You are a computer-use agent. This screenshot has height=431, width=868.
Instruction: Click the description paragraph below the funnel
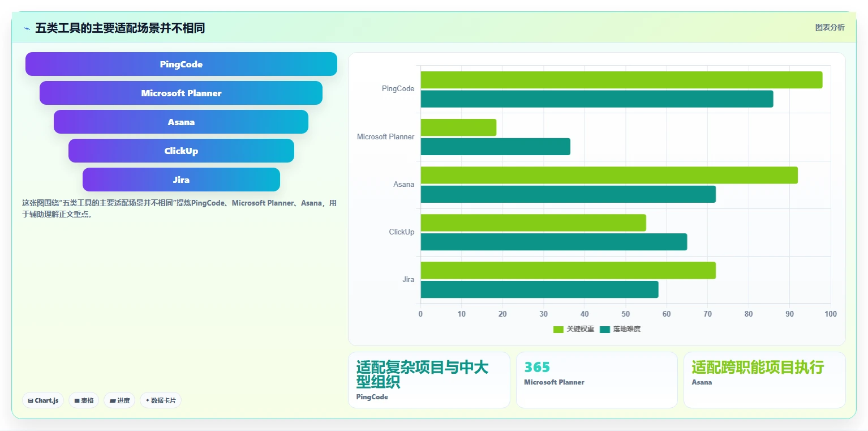[179, 208]
